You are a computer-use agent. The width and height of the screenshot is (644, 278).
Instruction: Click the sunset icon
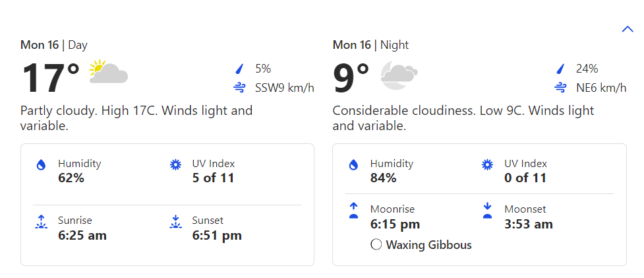pos(175,222)
